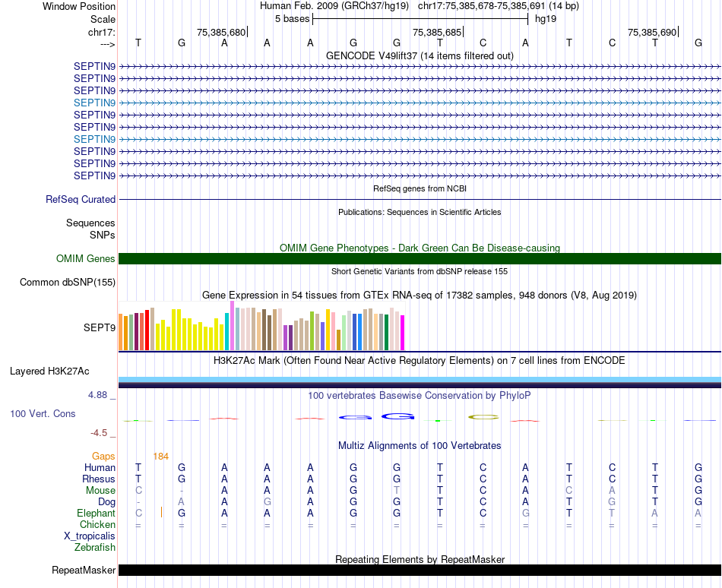
Task: Click the Zebrafish alignment row label
Action: pyautogui.click(x=95, y=548)
